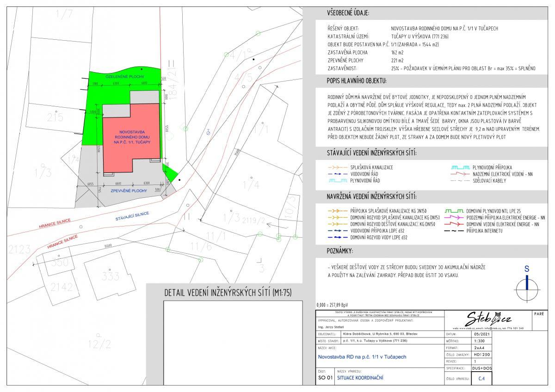Click the magenta Podzemní přípojka elektrické symbol

[454, 217]
